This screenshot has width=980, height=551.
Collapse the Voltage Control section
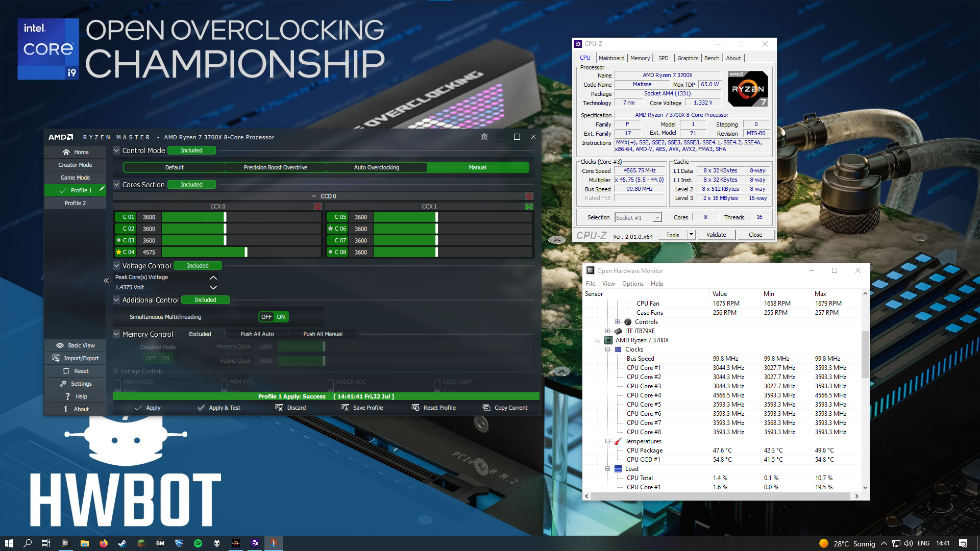coord(116,266)
